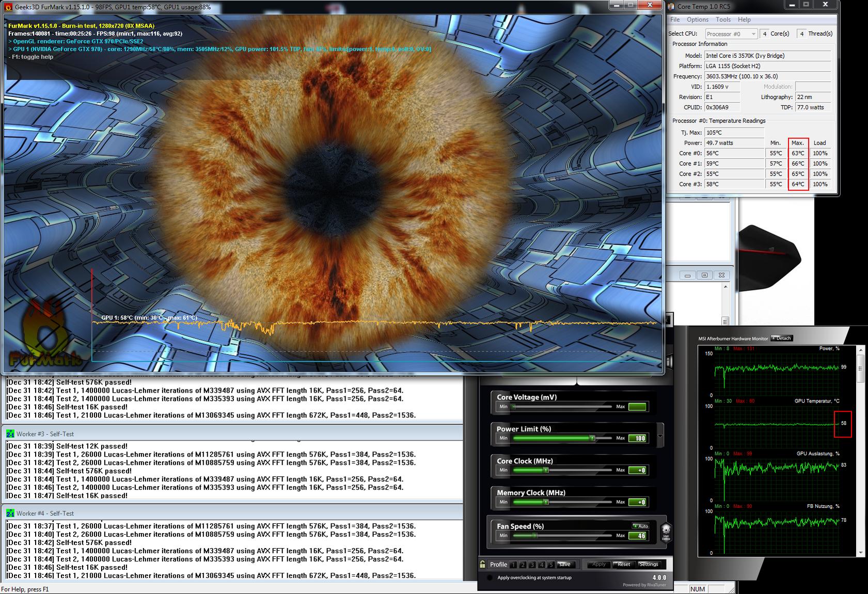Minimize the Prime95 worker child window

687,276
